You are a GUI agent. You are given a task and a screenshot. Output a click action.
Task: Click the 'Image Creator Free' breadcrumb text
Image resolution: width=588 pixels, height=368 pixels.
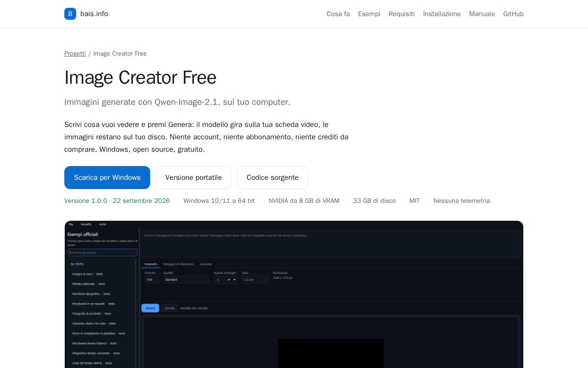click(x=120, y=53)
